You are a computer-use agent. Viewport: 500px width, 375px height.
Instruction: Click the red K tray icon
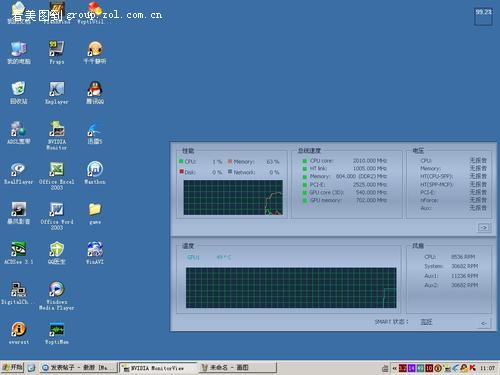pyautogui.click(x=473, y=368)
